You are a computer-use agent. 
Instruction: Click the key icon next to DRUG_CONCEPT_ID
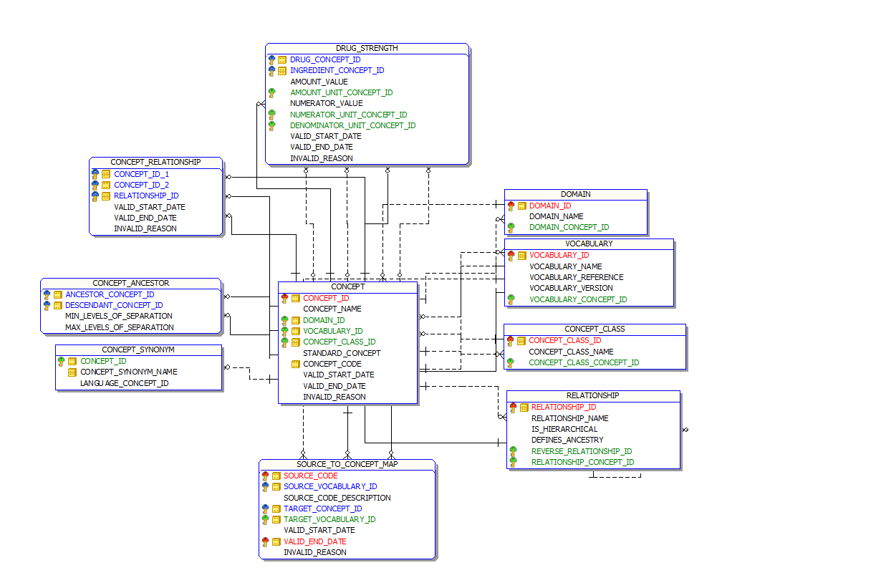pyautogui.click(x=271, y=60)
